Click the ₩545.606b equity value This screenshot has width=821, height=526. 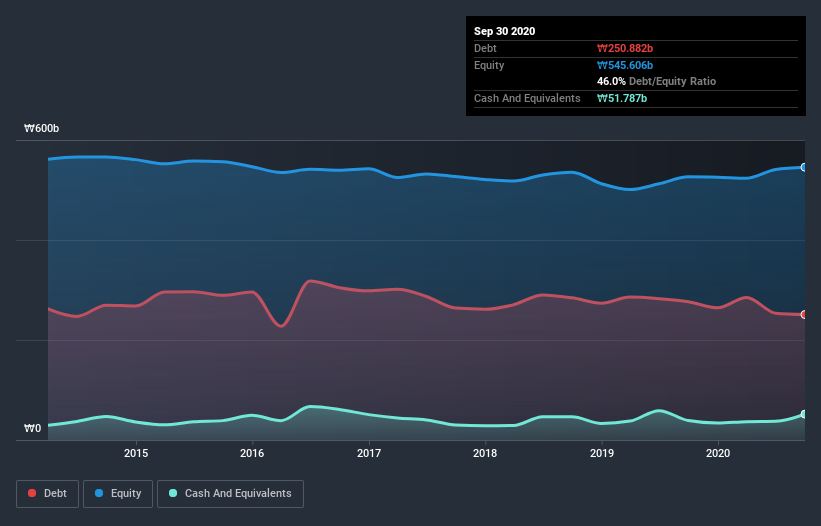coord(625,65)
